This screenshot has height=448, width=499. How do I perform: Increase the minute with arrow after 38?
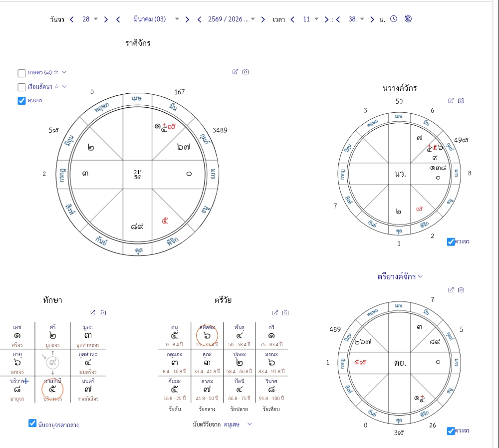tap(372, 19)
